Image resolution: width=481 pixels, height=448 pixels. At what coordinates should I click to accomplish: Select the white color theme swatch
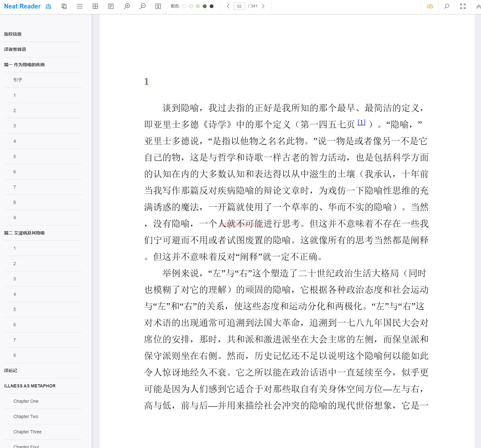[x=184, y=6]
